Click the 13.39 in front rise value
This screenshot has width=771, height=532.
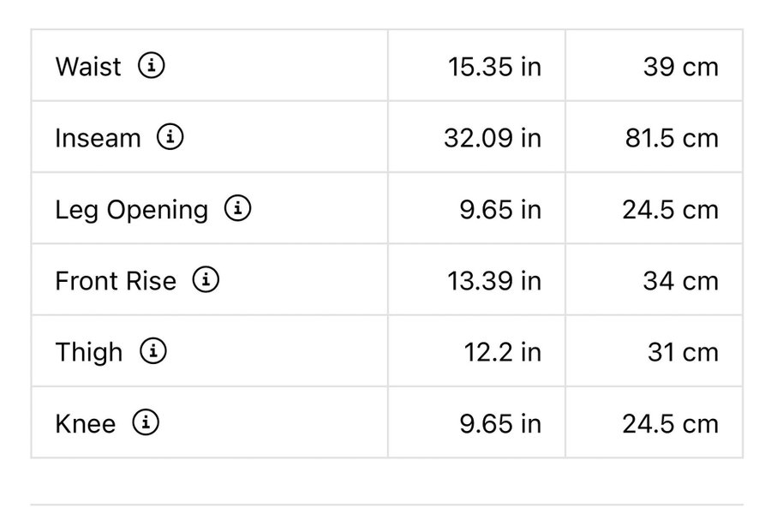point(494,281)
